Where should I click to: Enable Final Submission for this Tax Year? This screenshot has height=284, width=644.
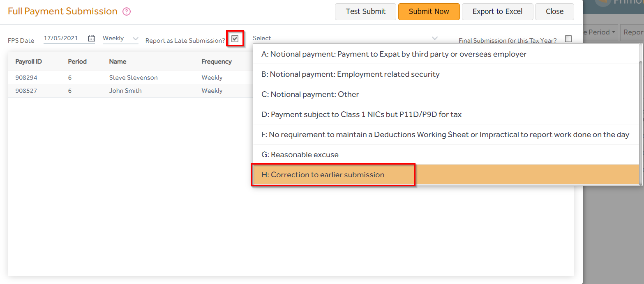click(568, 39)
